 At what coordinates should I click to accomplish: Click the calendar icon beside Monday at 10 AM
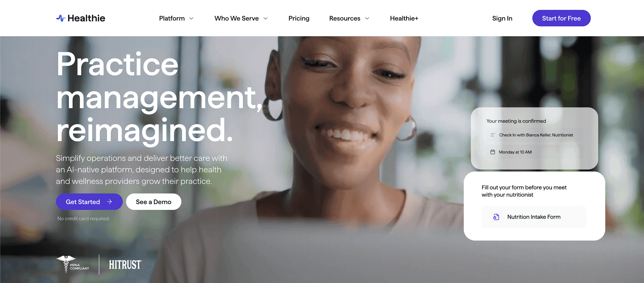click(493, 152)
